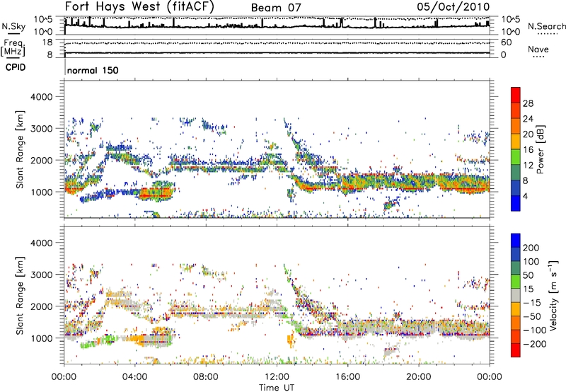Click the "normal 150" CPID text

(93, 70)
